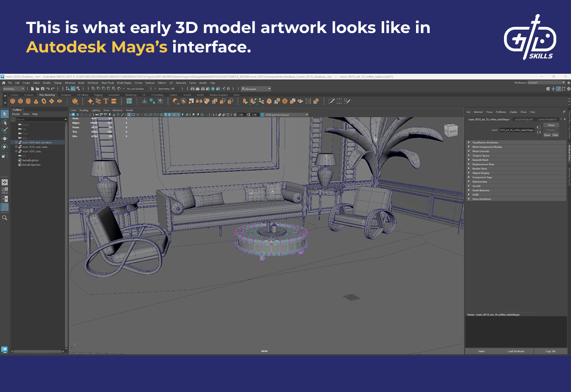Click the Undo arrow icon

tap(48, 89)
